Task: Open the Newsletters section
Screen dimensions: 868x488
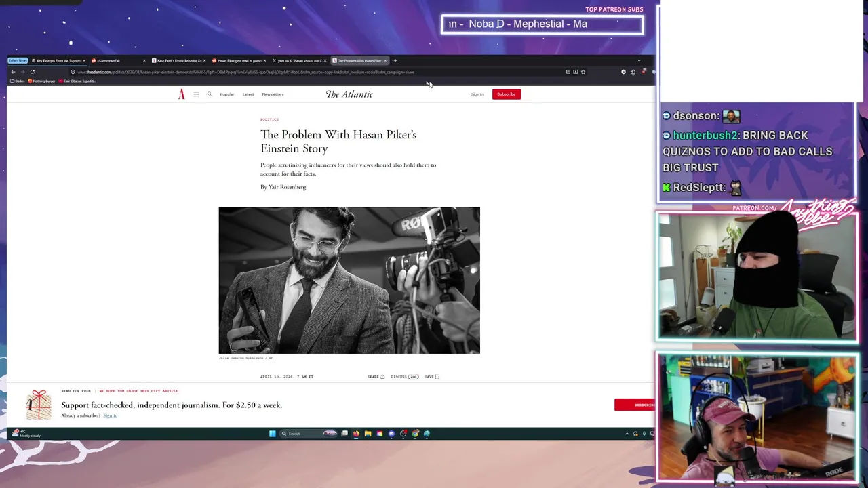Action: [273, 94]
